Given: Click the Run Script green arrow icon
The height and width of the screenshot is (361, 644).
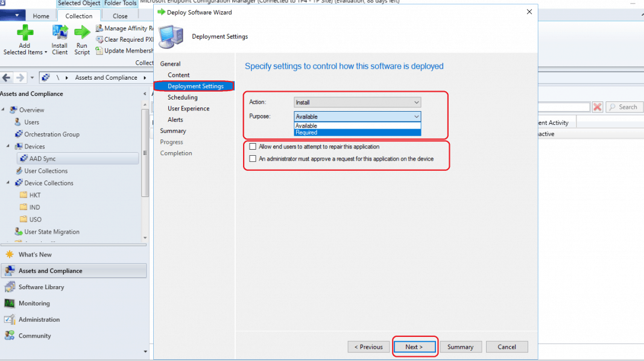Looking at the screenshot, I should 82,33.
